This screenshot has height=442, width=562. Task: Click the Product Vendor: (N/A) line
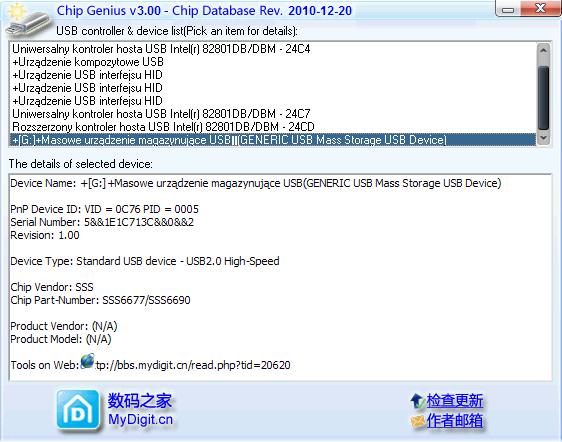(x=64, y=326)
